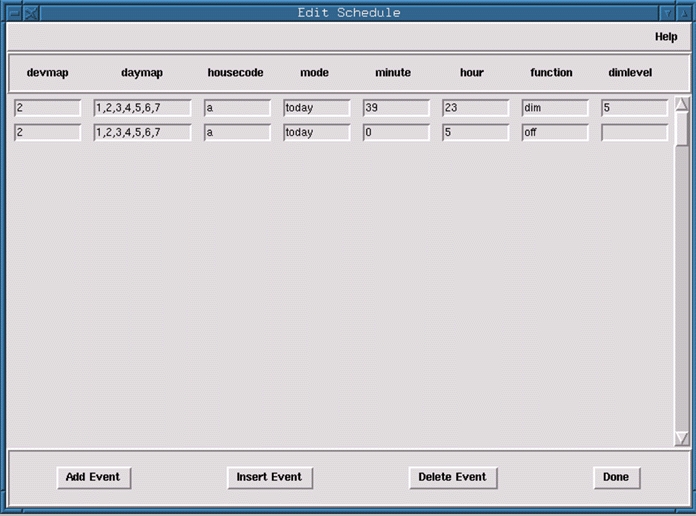Screen dimensions: 696x516
Task: Select the function field containing dim
Action: pyautogui.click(x=554, y=108)
